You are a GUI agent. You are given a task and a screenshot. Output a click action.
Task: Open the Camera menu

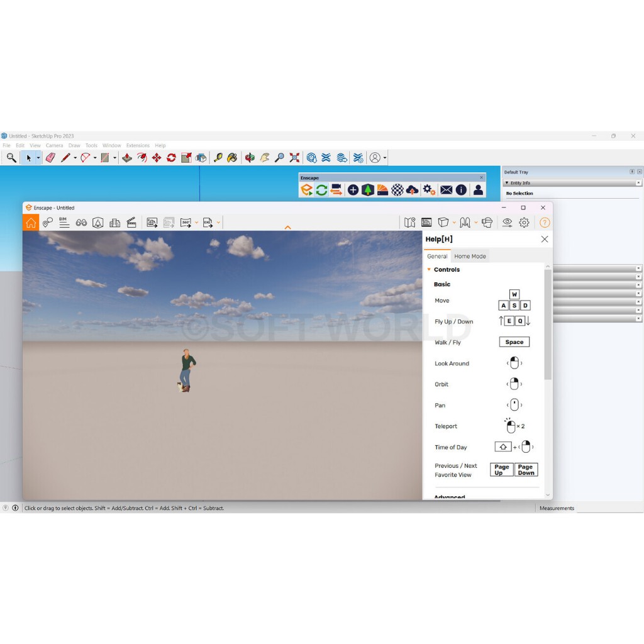[x=54, y=145]
